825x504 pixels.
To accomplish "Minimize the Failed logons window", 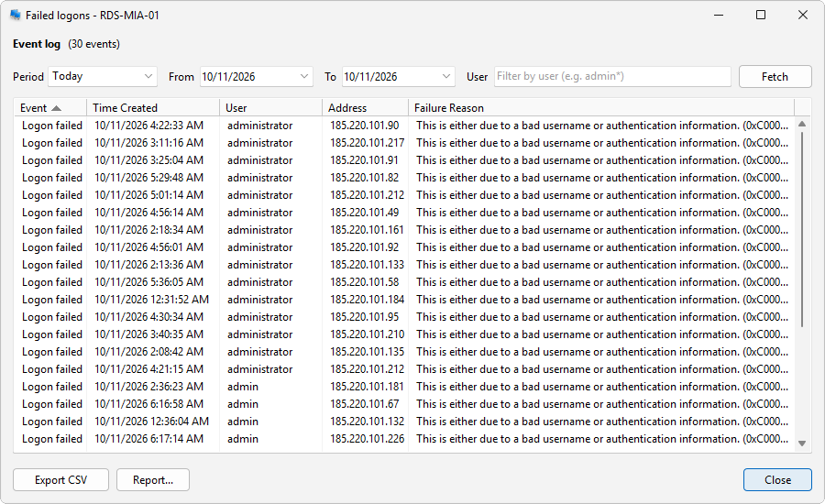I will pyautogui.click(x=719, y=15).
